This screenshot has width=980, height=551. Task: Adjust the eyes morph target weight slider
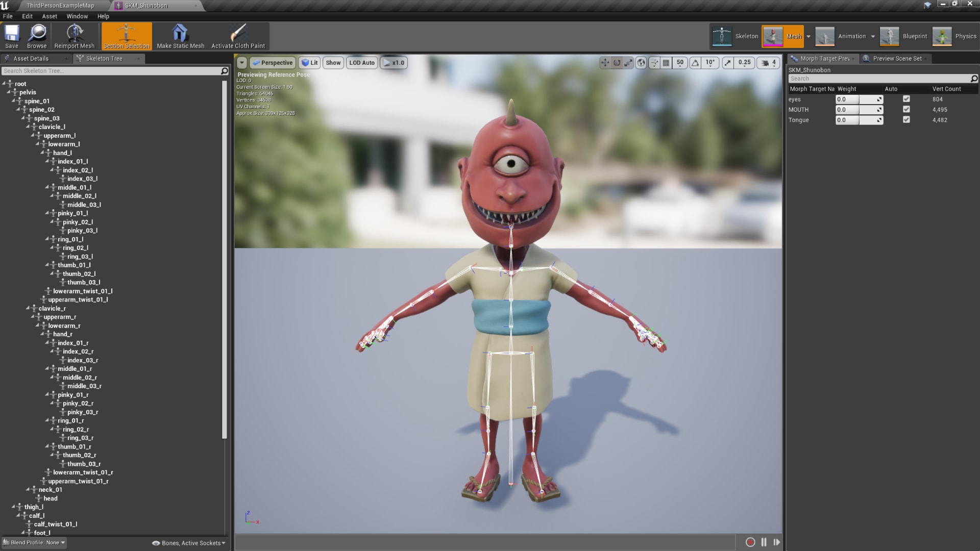tap(847, 99)
